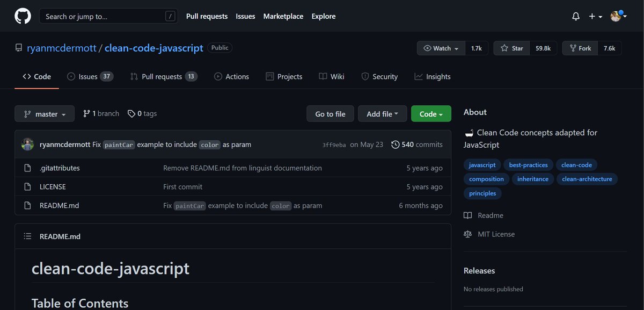View the 7.6k forks count

[610, 48]
